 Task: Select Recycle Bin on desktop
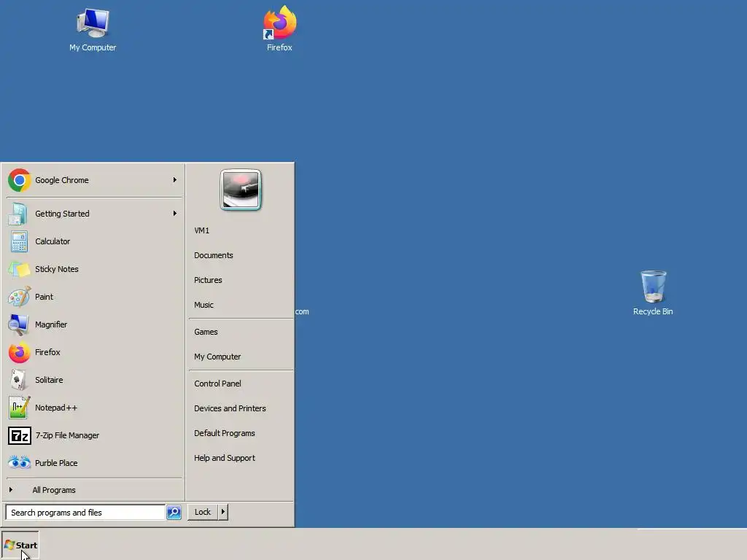point(653,286)
